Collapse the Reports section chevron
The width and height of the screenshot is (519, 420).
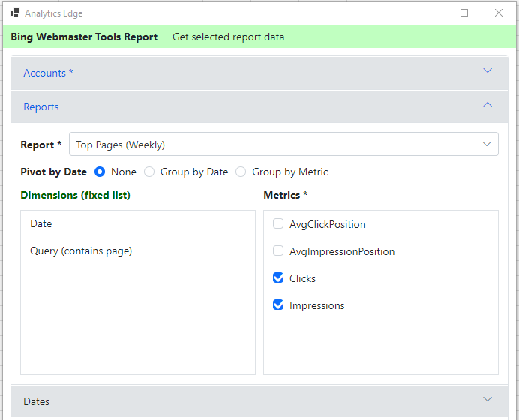tap(487, 104)
